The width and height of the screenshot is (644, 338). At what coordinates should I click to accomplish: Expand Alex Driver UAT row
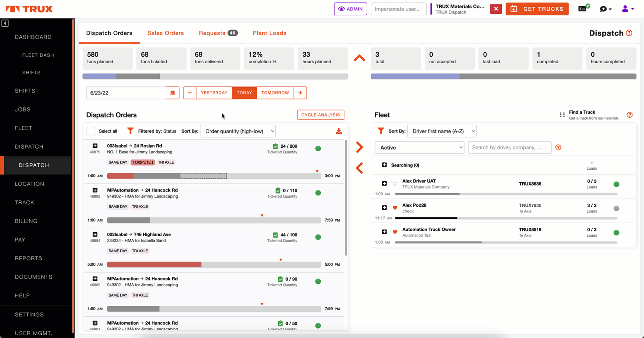[384, 184]
